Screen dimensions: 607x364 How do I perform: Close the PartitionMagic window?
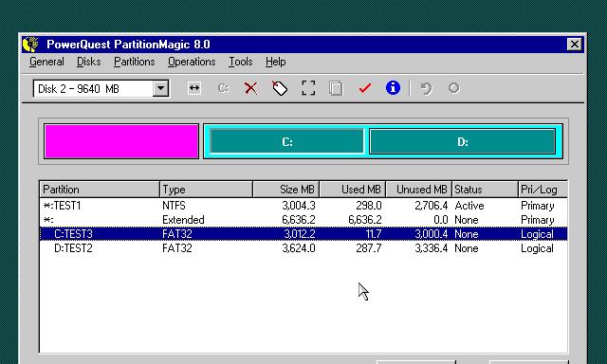[574, 45]
